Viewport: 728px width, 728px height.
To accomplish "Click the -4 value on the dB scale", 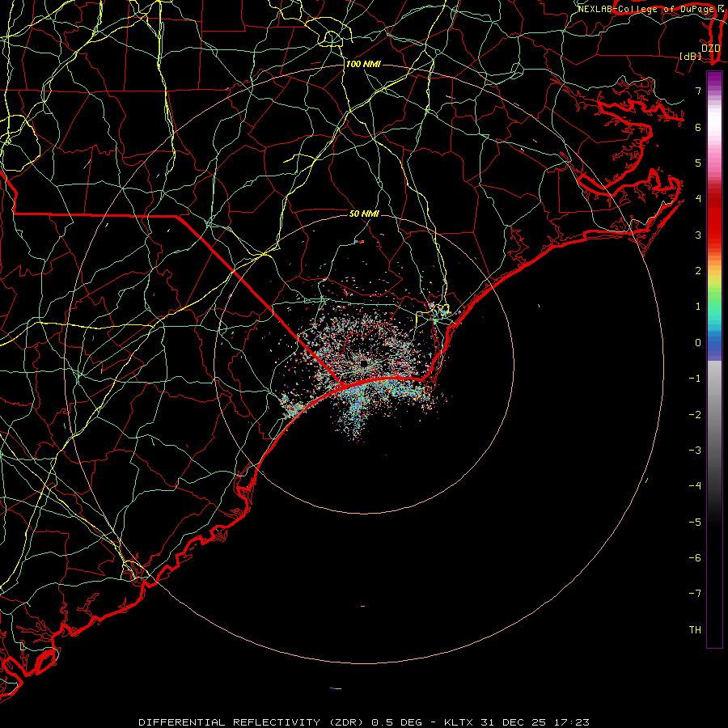I will 695,485.
